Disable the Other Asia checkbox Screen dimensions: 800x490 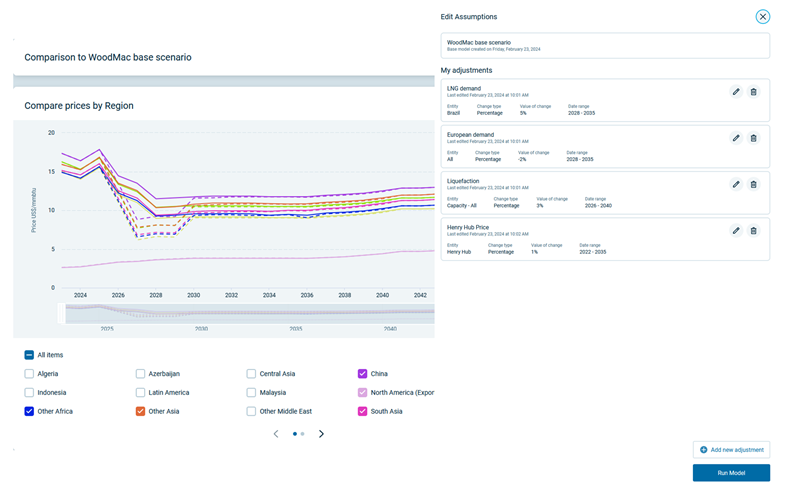[x=141, y=411]
